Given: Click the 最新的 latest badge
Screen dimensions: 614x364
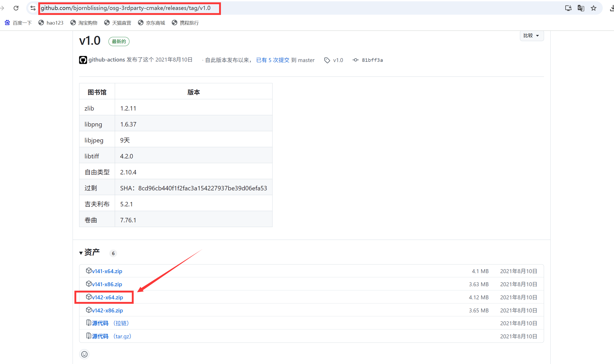Looking at the screenshot, I should [x=119, y=41].
